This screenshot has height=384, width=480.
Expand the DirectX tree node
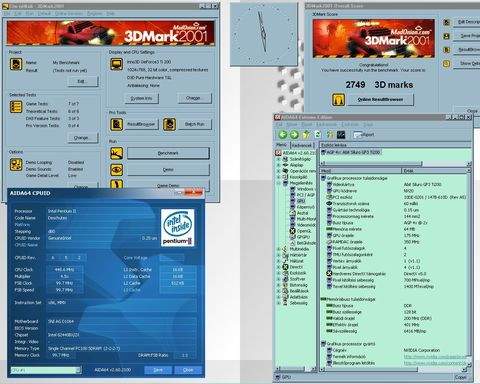pyautogui.click(x=278, y=267)
